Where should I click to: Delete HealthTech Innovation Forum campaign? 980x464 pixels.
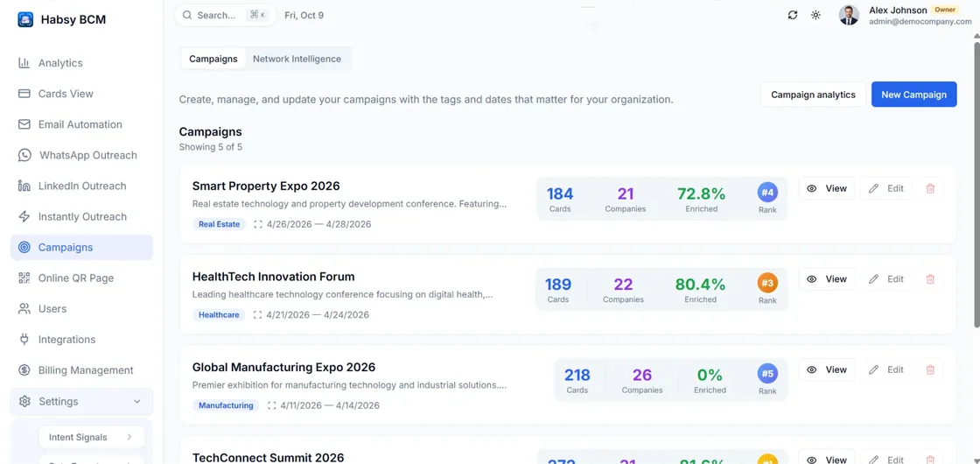tap(930, 279)
